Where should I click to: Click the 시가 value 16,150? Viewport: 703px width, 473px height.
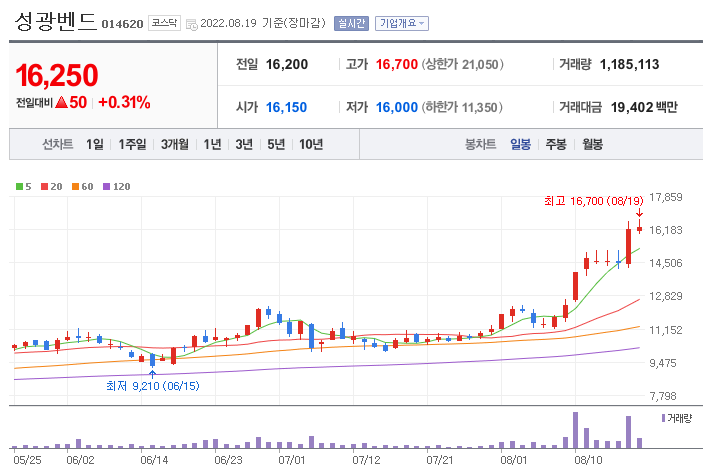point(286,108)
